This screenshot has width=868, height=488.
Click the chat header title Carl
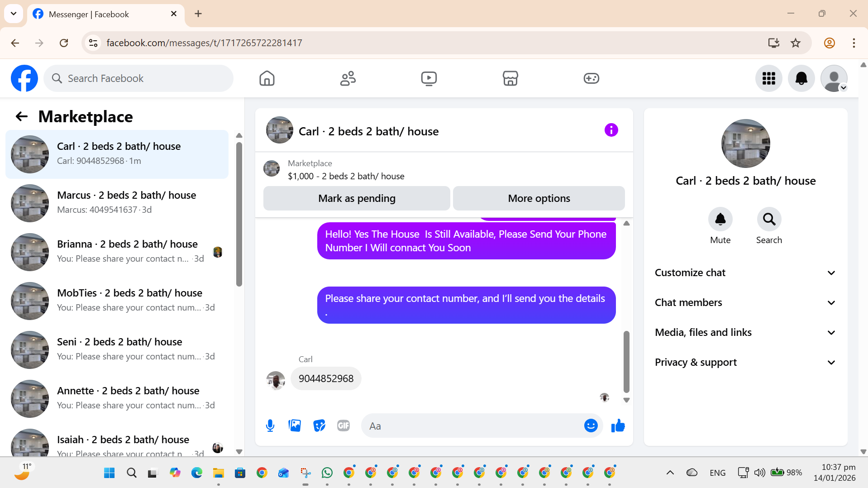(368, 131)
